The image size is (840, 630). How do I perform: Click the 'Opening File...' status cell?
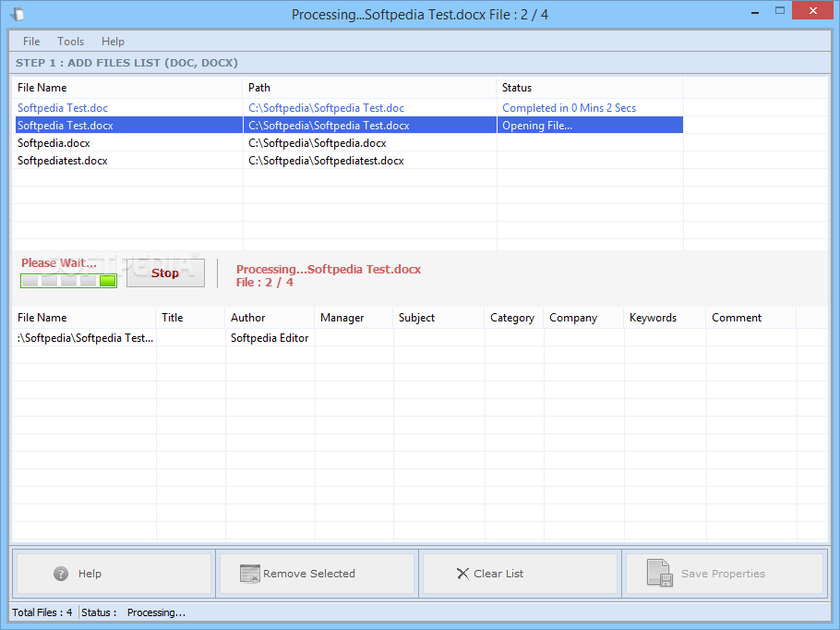[590, 126]
